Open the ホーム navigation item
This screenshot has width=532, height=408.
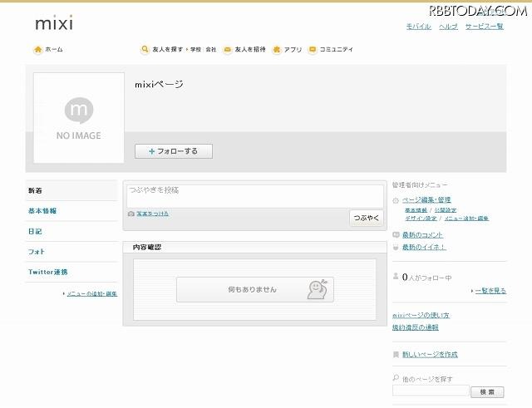pyautogui.click(x=54, y=50)
